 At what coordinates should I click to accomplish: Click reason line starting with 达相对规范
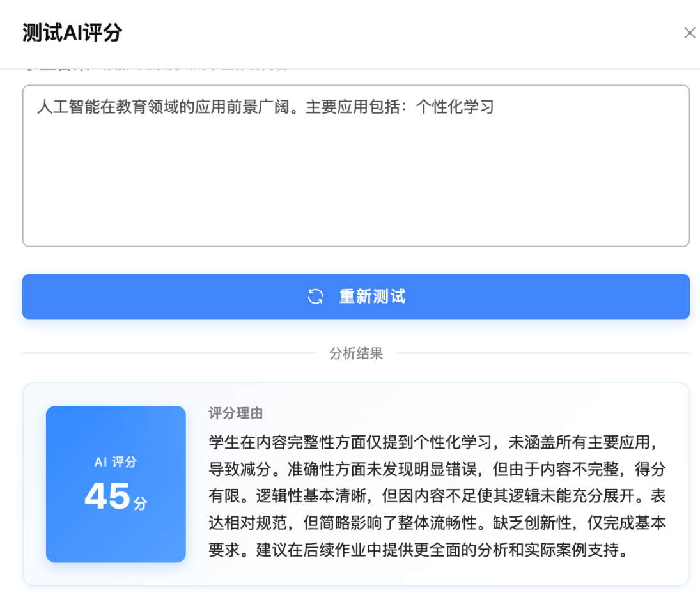pyautogui.click(x=437, y=523)
